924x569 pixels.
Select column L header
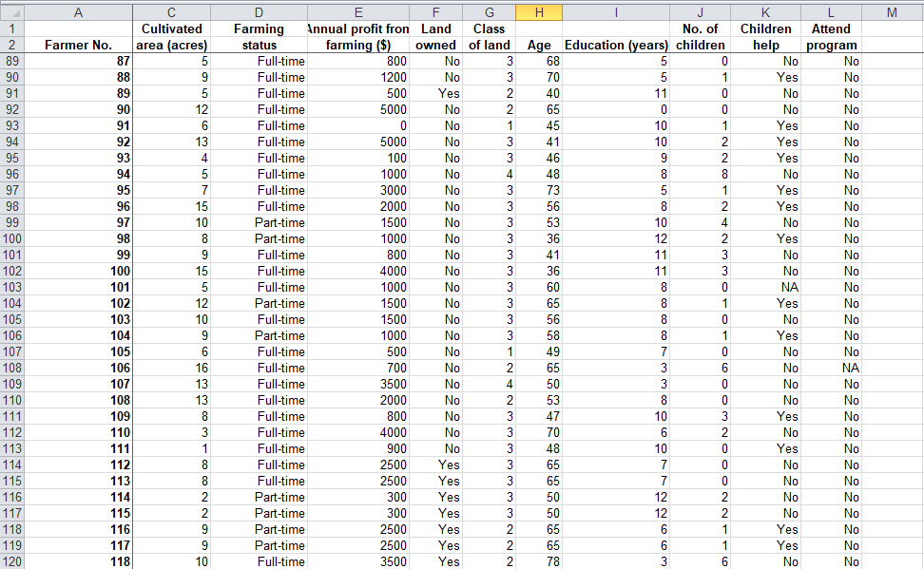(x=831, y=12)
